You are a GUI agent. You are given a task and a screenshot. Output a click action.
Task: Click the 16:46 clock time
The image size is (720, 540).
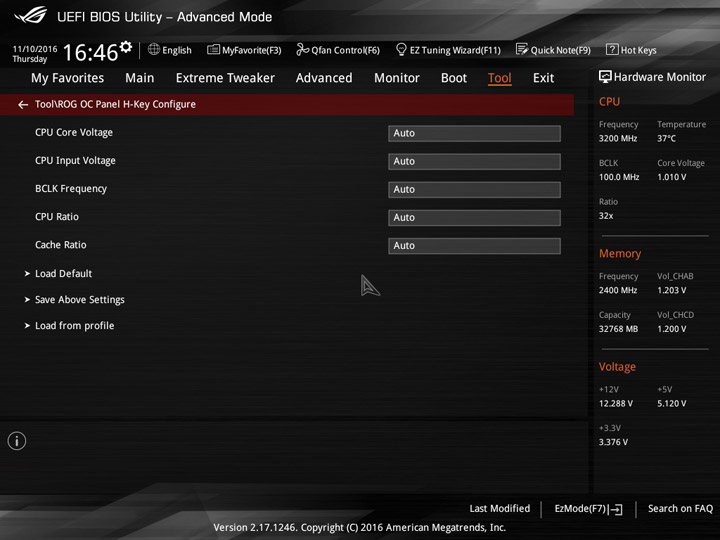click(x=90, y=52)
